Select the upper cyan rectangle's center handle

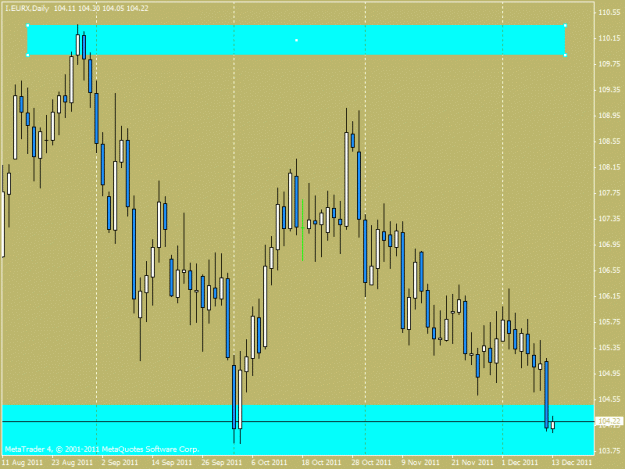pos(296,40)
